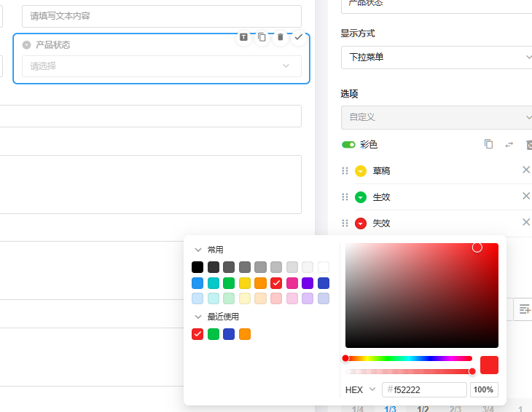Open the 显示方式 下拉菜单 dropdown
The width and height of the screenshot is (532, 412).
[437, 57]
